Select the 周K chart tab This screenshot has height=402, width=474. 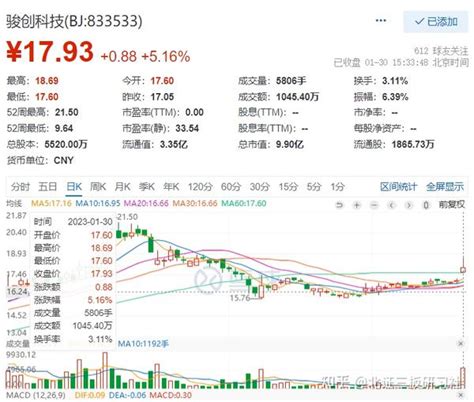pyautogui.click(x=98, y=186)
